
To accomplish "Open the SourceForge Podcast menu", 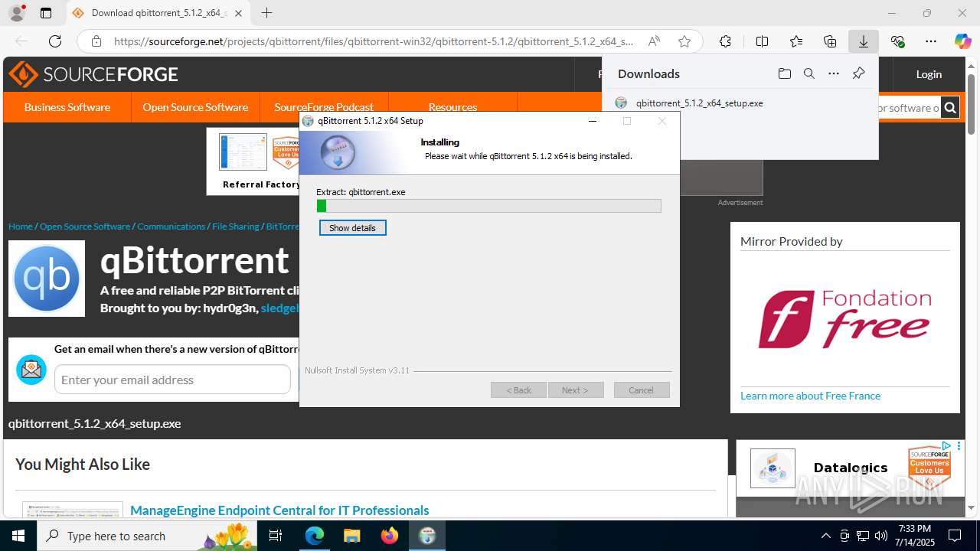I will pos(324,107).
